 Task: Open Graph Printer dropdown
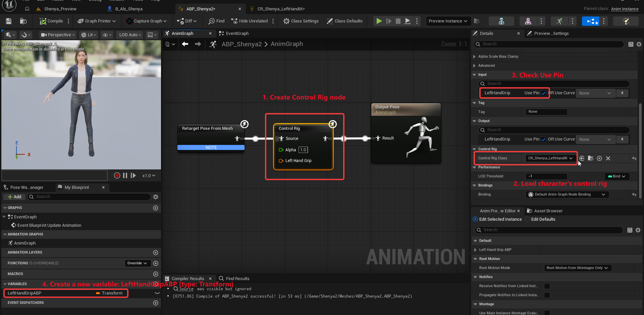tap(97, 21)
